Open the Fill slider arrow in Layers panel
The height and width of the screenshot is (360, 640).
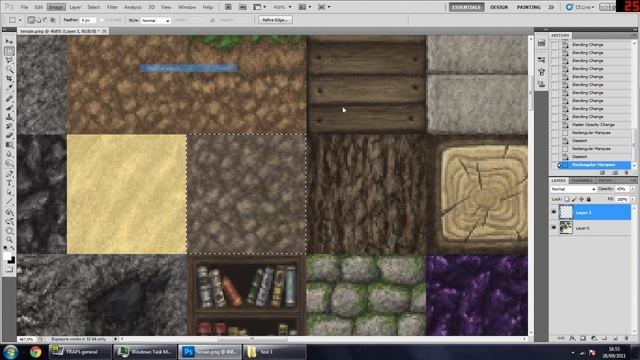633,199
